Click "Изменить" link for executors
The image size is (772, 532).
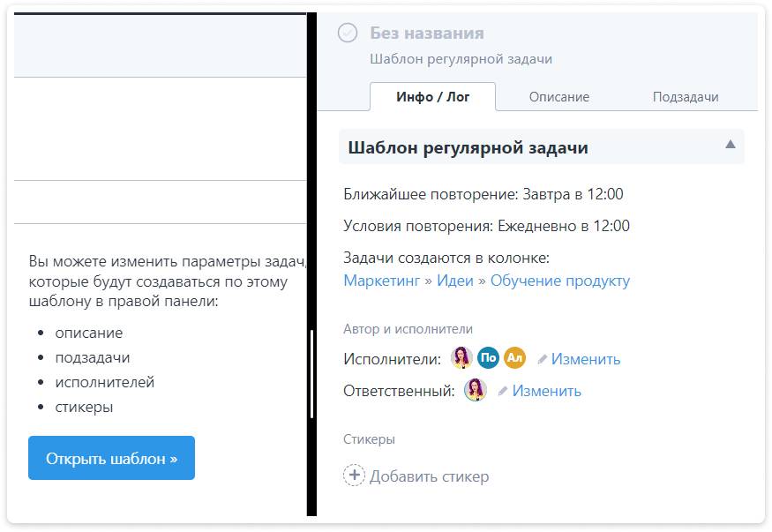(x=586, y=359)
